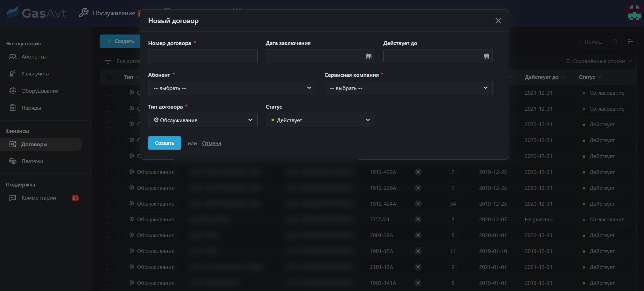The width and height of the screenshot is (644, 291).
Task: Sort by Действует до column
Action: (545, 77)
